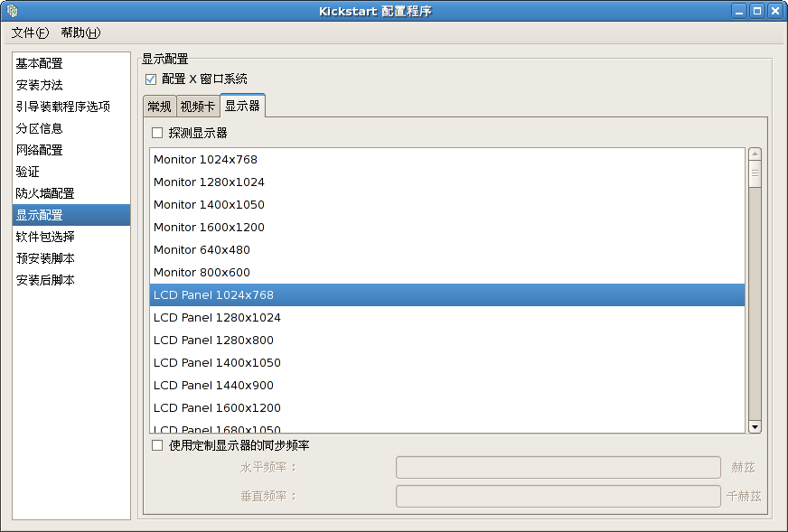This screenshot has width=788, height=532.
Task: Click the 垂直频率 input field
Action: point(558,497)
